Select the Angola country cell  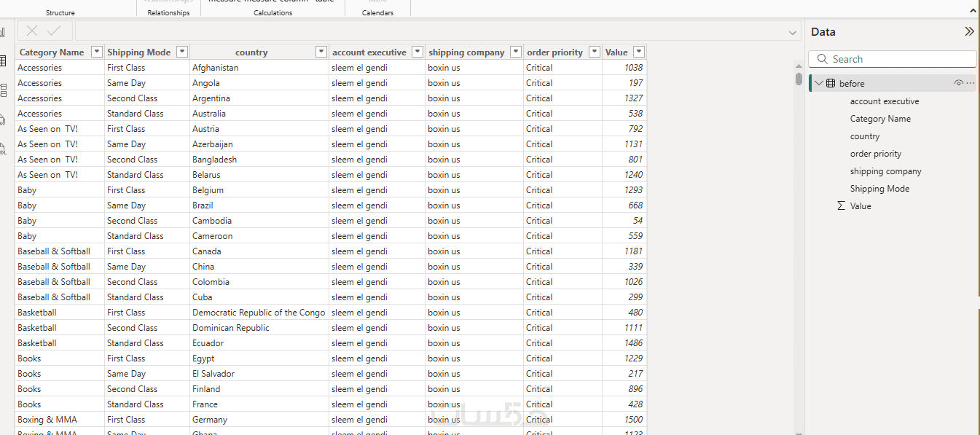tap(259, 83)
